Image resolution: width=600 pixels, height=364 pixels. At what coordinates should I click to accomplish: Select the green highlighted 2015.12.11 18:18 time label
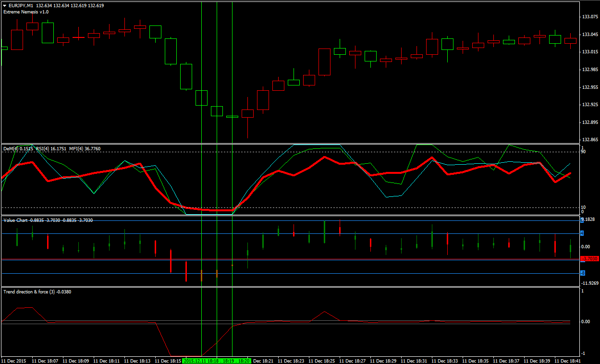coord(201,360)
